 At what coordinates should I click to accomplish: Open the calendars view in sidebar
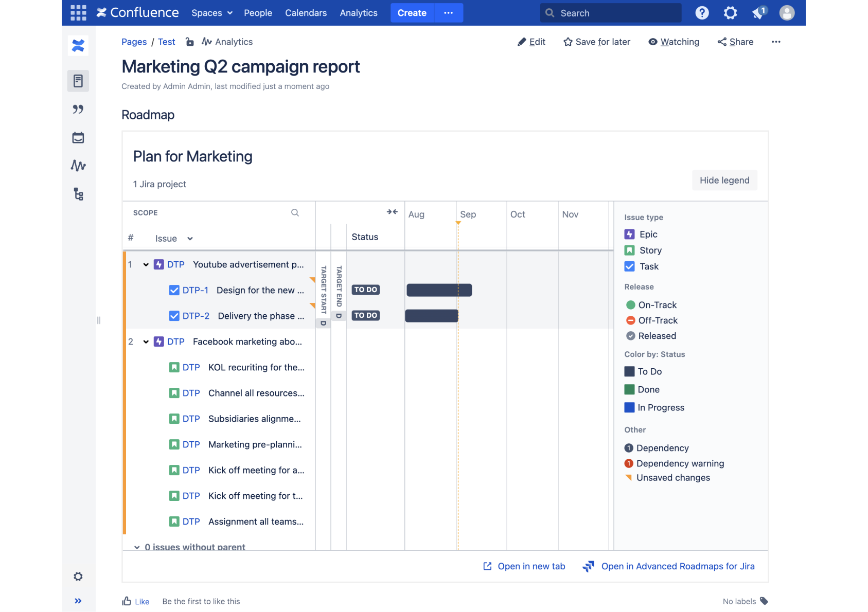point(78,137)
